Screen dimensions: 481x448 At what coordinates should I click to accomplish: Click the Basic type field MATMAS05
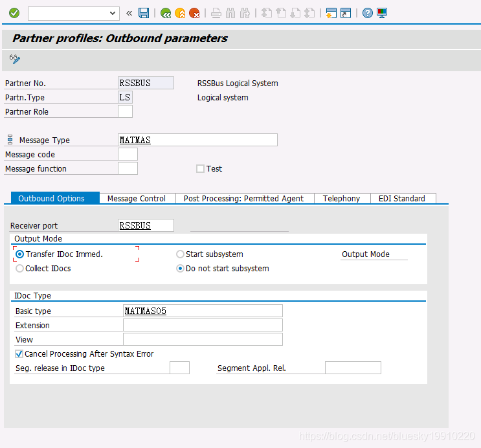point(203,311)
